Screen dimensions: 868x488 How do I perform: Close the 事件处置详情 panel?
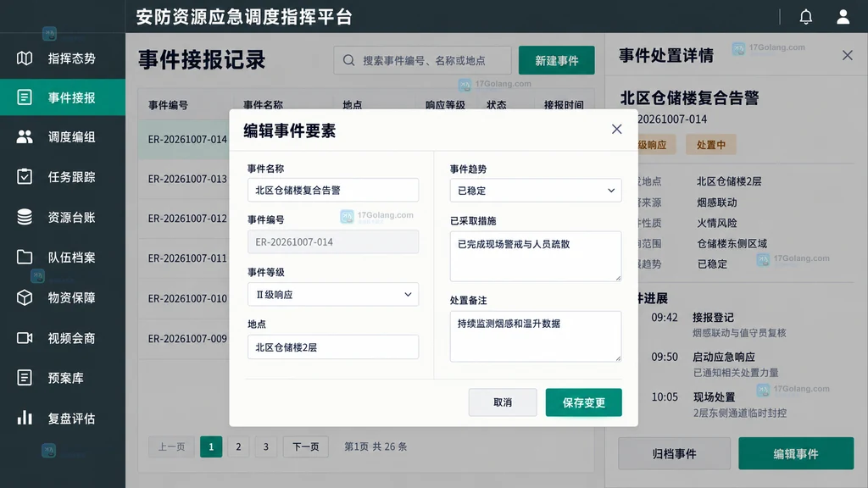(x=847, y=55)
